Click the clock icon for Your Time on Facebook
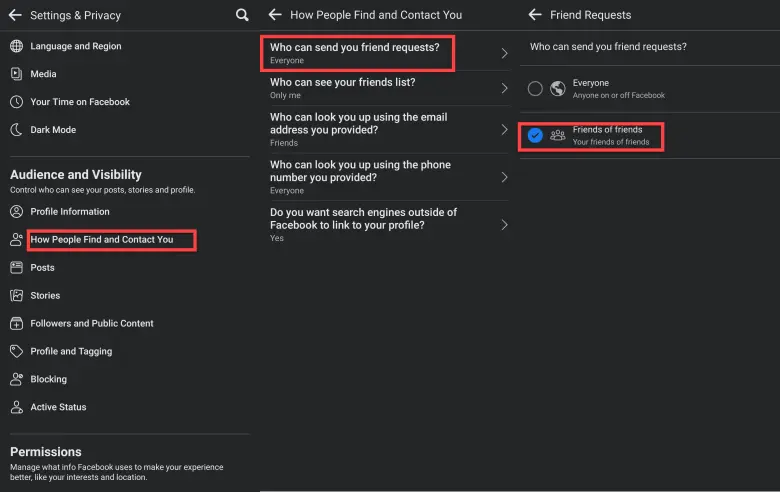 point(16,102)
